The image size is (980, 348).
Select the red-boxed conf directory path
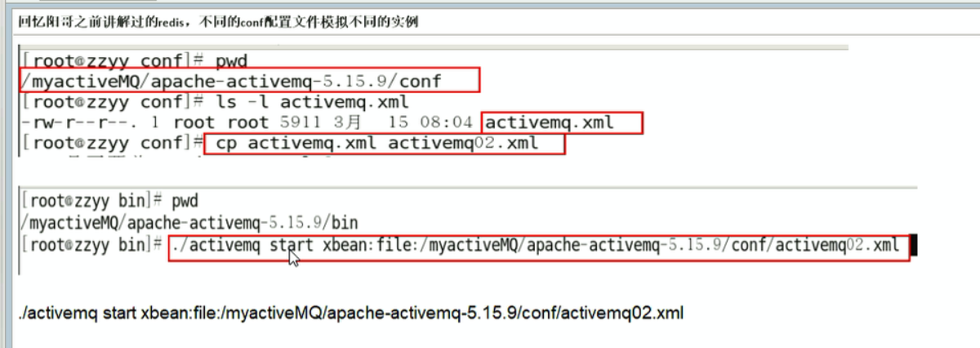tap(248, 81)
